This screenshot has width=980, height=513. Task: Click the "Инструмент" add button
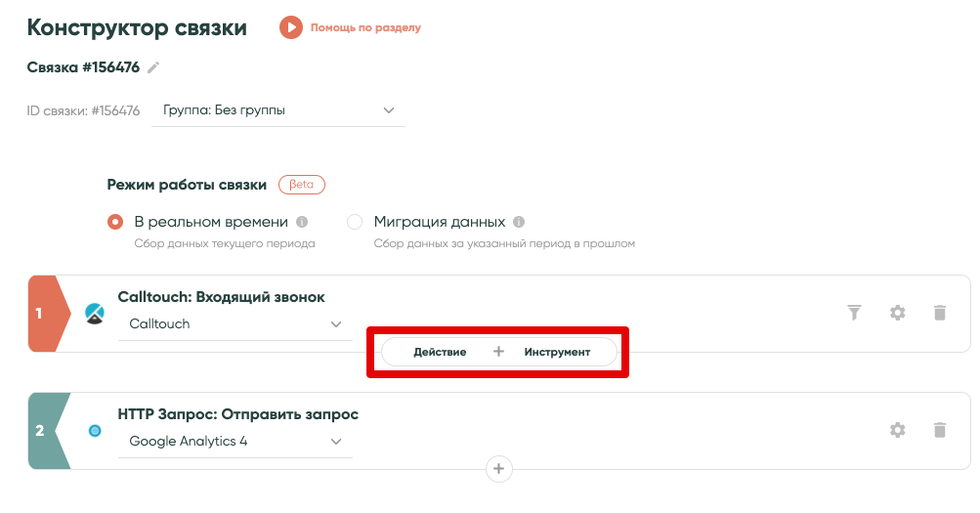click(x=557, y=352)
